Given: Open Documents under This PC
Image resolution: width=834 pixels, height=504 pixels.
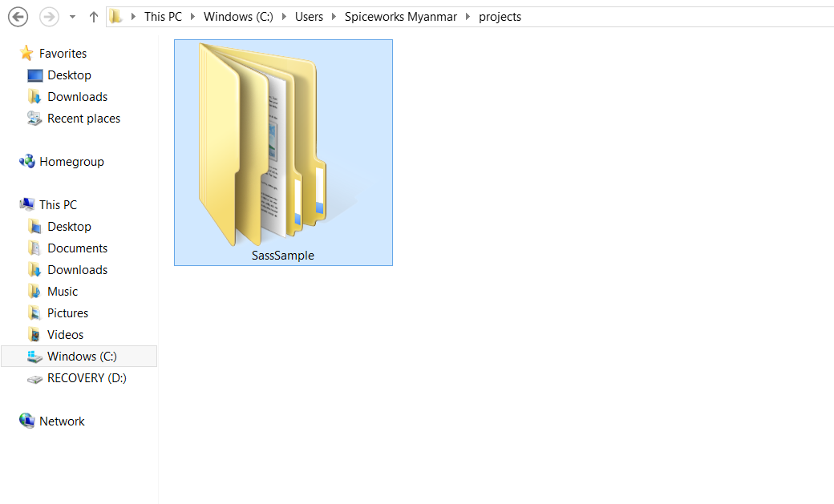Looking at the screenshot, I should click(x=77, y=248).
